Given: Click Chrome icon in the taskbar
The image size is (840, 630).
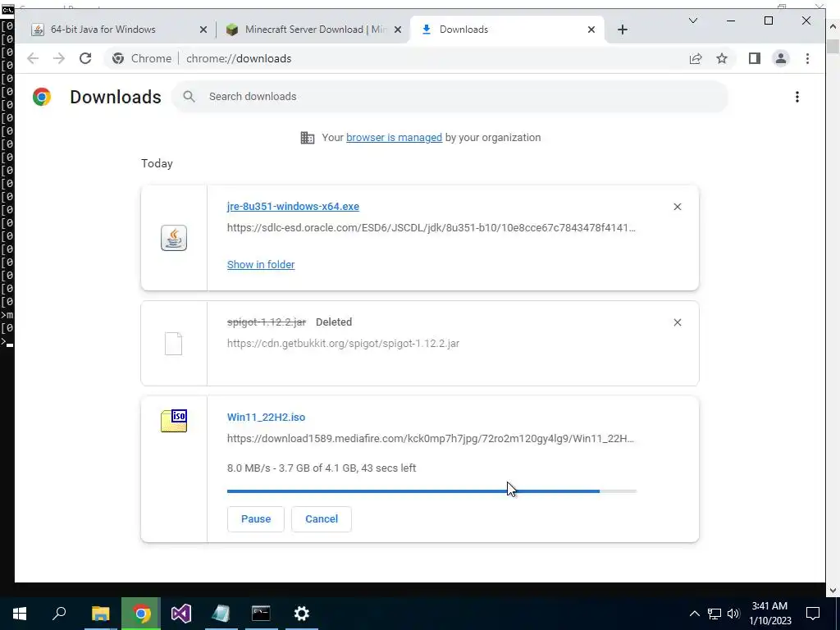Looking at the screenshot, I should click(x=141, y=614).
